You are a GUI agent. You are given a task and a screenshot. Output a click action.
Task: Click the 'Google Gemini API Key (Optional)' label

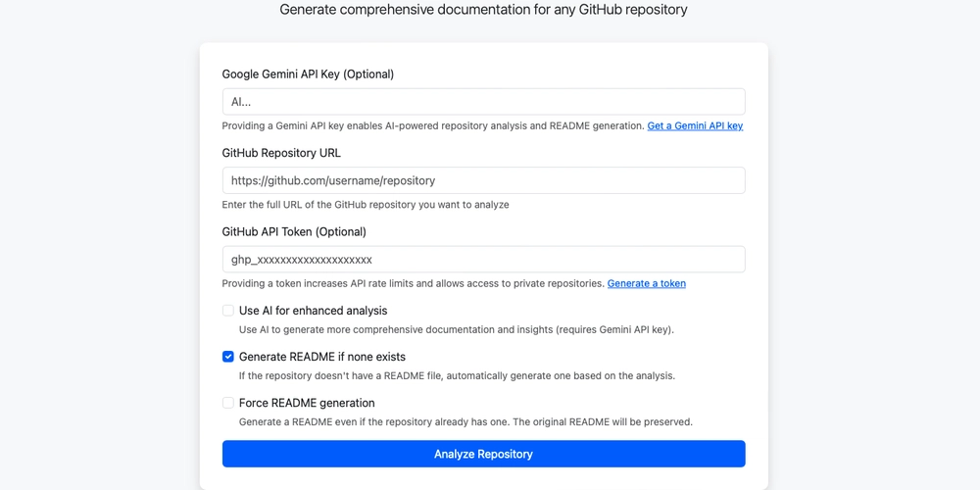coord(308,73)
